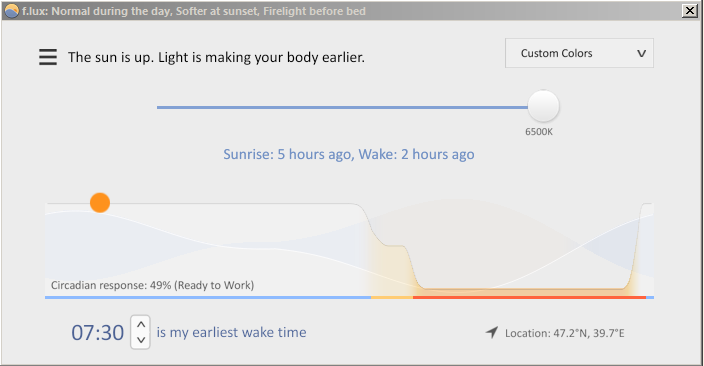Open the Custom Colors dropdown
This screenshot has height=366, width=704.
pos(579,53)
